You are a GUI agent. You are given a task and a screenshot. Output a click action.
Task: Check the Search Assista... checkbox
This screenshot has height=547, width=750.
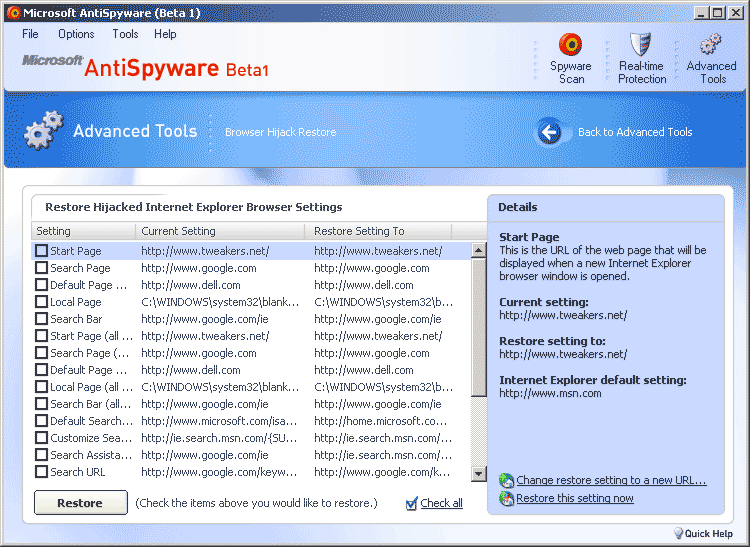(42, 455)
